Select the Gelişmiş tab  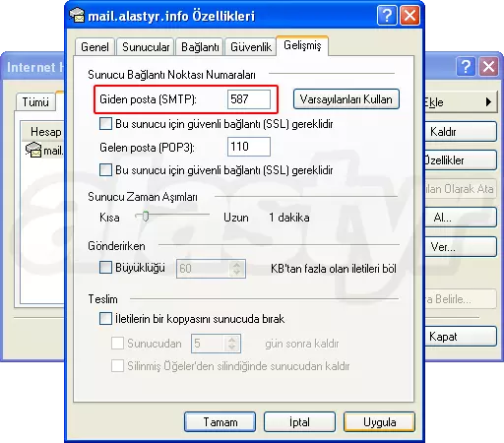tap(302, 45)
